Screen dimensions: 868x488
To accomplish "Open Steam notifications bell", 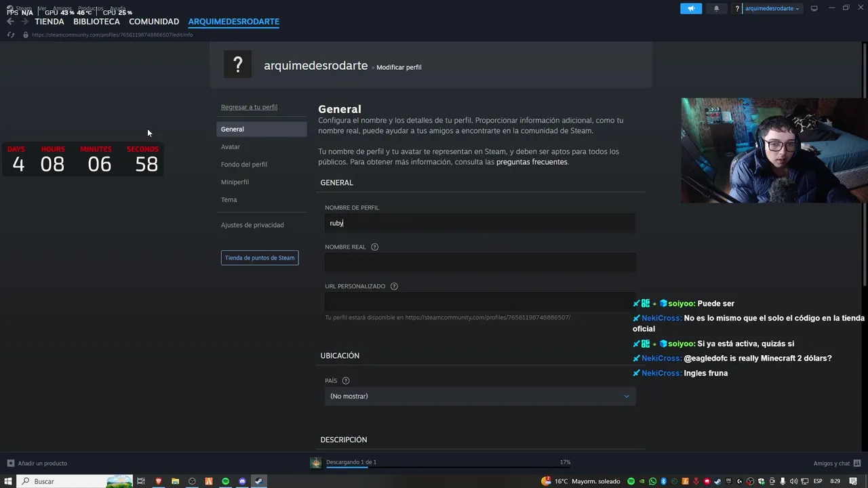I will (716, 8).
